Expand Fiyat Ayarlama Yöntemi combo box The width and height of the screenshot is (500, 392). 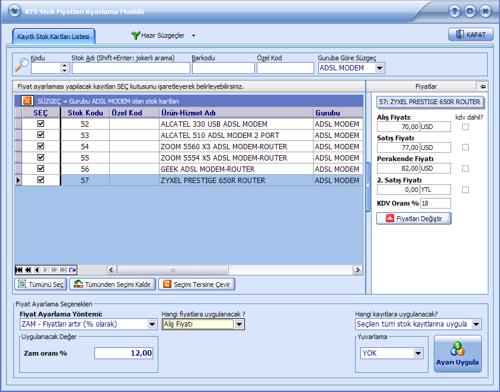(x=152, y=324)
